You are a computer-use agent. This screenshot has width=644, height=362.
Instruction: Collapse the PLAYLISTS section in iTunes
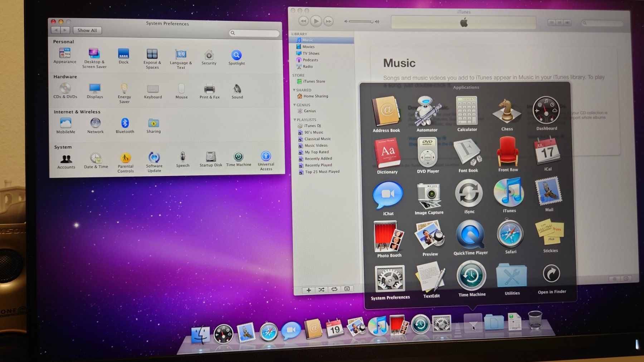coord(295,120)
